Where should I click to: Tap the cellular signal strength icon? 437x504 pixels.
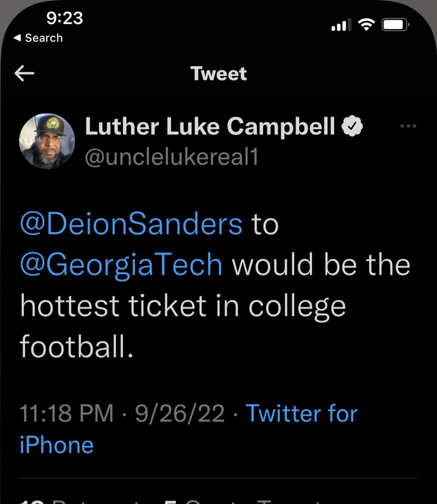tap(340, 25)
